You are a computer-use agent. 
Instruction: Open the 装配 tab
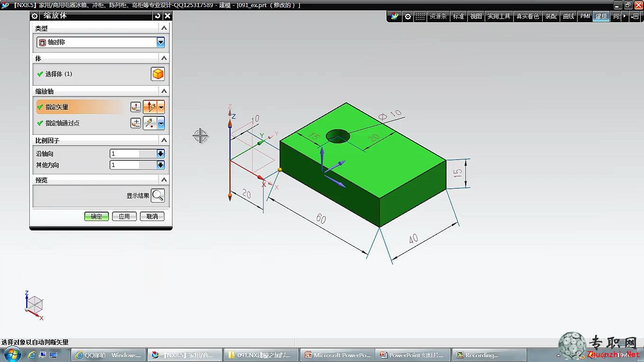point(551,16)
